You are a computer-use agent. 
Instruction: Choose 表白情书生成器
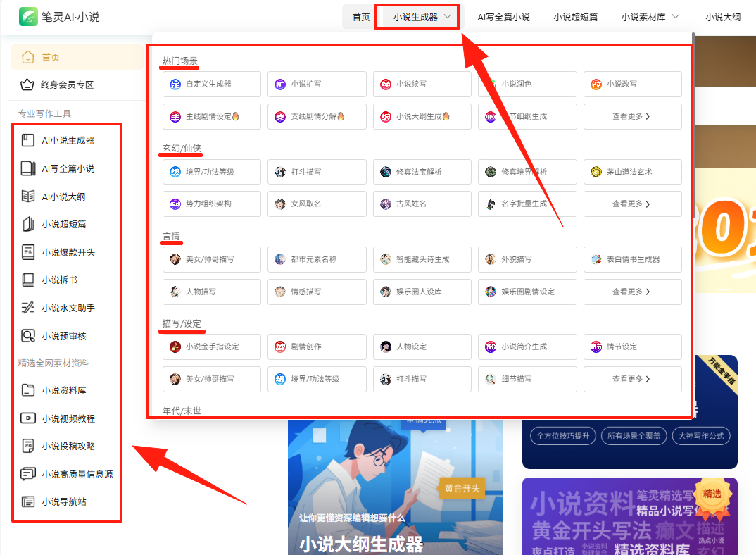pos(633,259)
